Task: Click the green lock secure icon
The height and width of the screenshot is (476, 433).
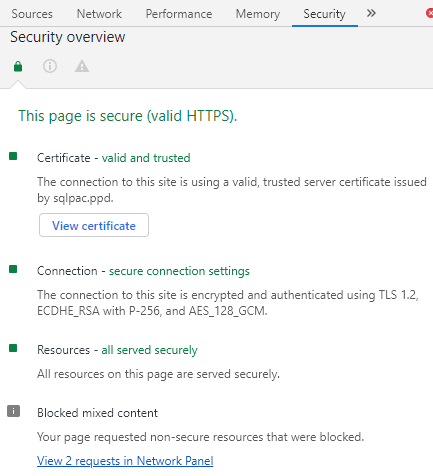Action: [18, 66]
